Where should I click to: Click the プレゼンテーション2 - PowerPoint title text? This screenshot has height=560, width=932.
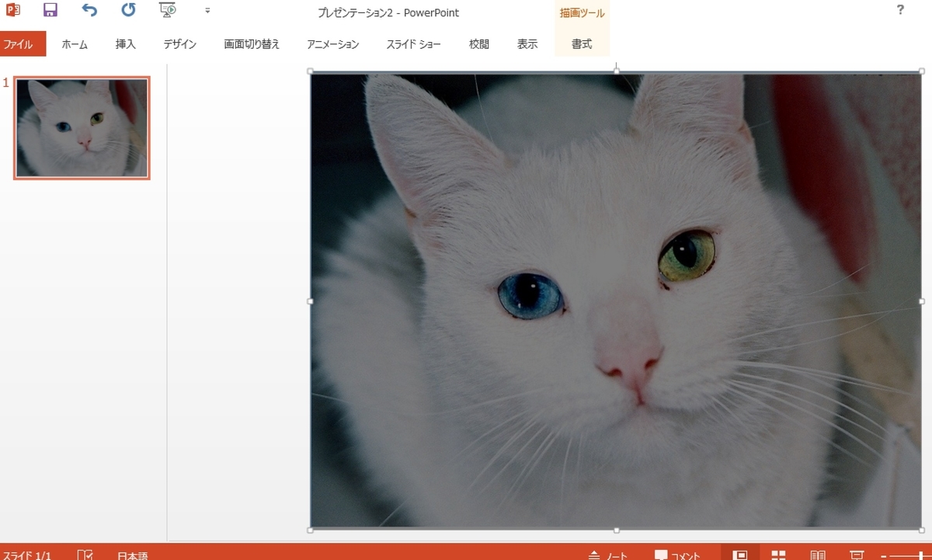coord(388,12)
